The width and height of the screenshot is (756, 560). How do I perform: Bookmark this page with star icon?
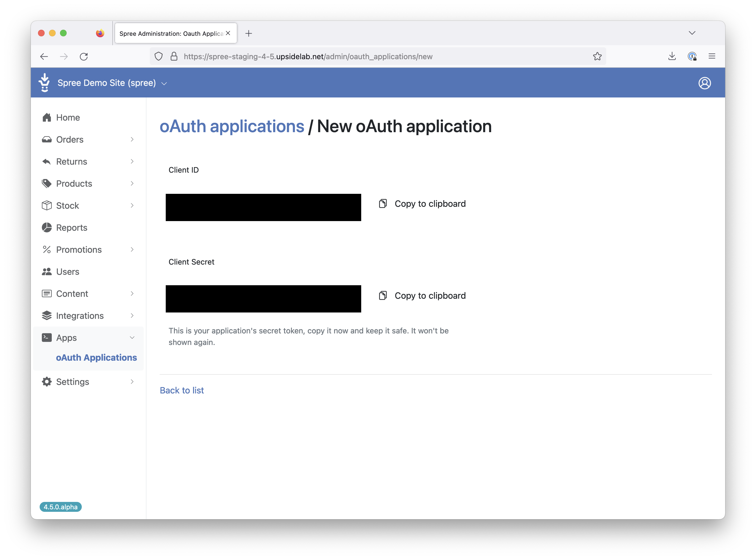point(597,56)
